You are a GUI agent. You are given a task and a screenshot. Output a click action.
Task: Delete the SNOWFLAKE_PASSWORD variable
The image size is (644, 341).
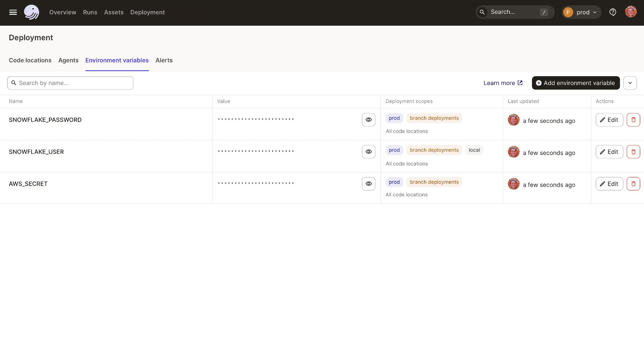point(634,119)
